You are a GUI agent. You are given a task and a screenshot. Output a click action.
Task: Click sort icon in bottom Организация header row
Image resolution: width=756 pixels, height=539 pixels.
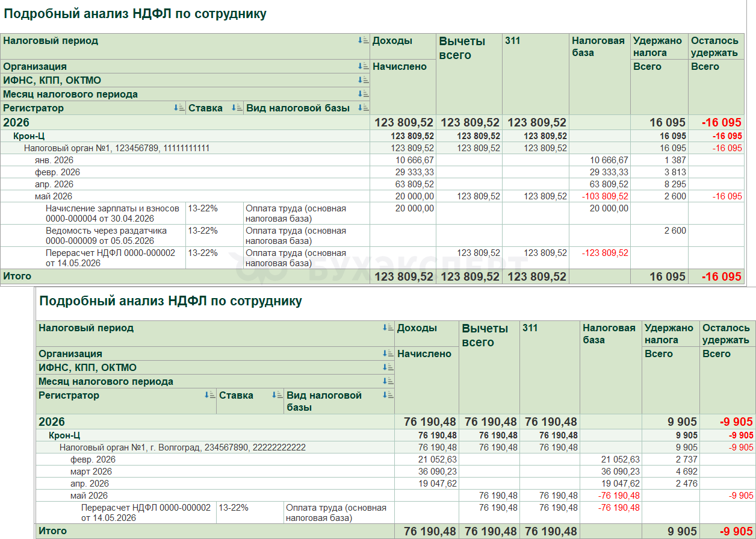pyautogui.click(x=388, y=354)
